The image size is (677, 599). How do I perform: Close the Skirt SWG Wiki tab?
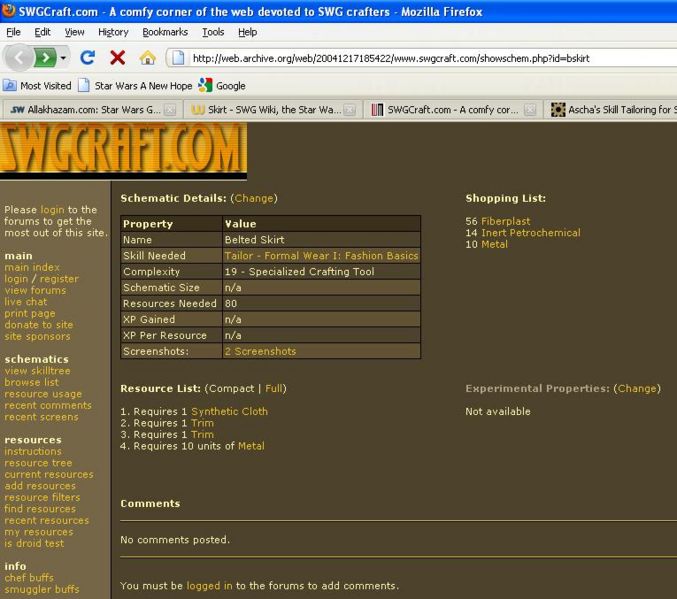(350, 110)
